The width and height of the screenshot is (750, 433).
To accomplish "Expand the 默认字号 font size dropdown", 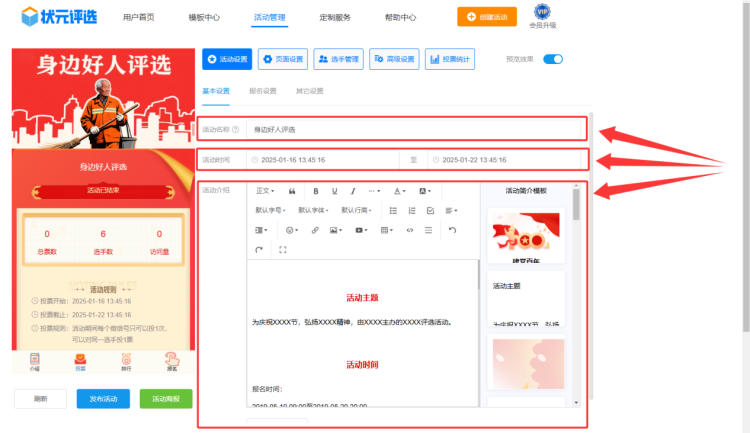I will coord(271,211).
